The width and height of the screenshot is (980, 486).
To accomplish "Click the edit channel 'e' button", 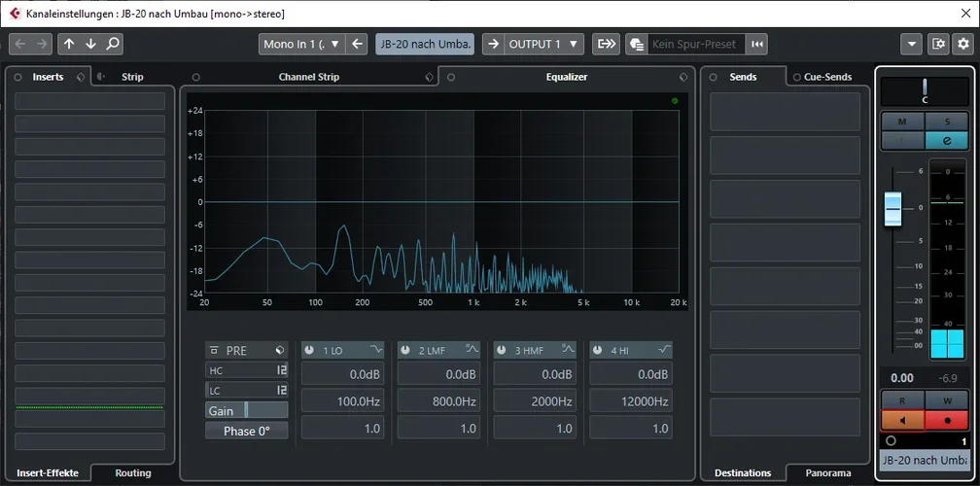I will pos(947,141).
